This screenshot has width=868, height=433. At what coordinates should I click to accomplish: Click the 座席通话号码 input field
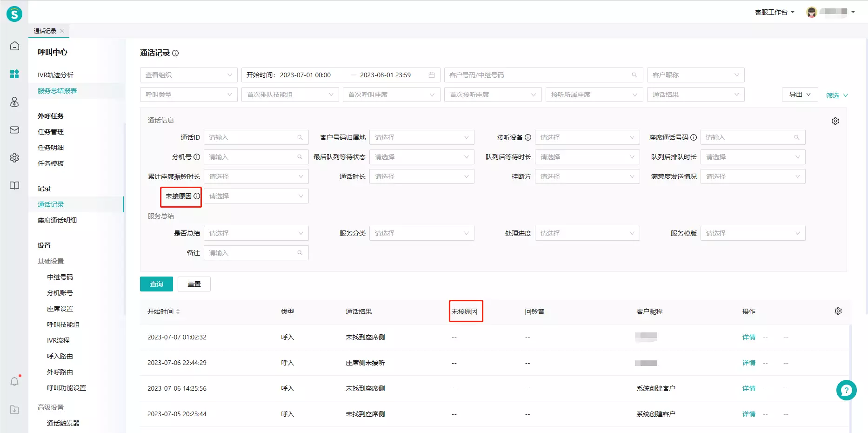coord(753,137)
